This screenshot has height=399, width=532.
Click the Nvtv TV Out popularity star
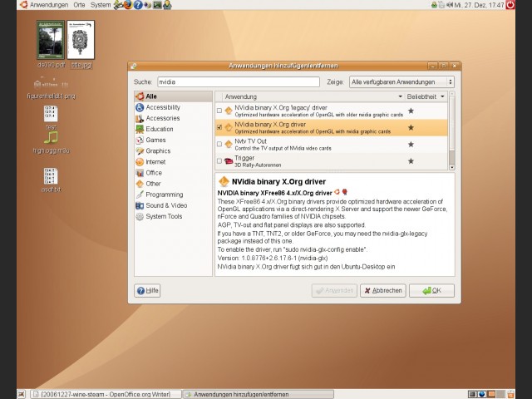[x=411, y=144]
